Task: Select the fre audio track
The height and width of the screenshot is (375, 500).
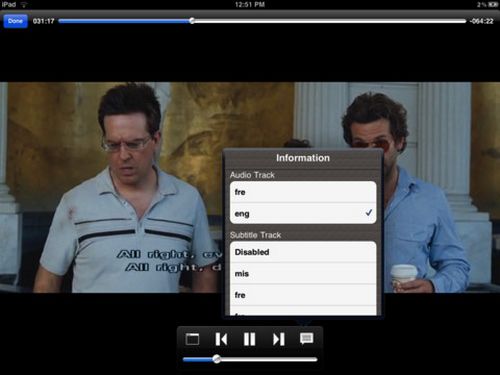Action: coord(303,192)
